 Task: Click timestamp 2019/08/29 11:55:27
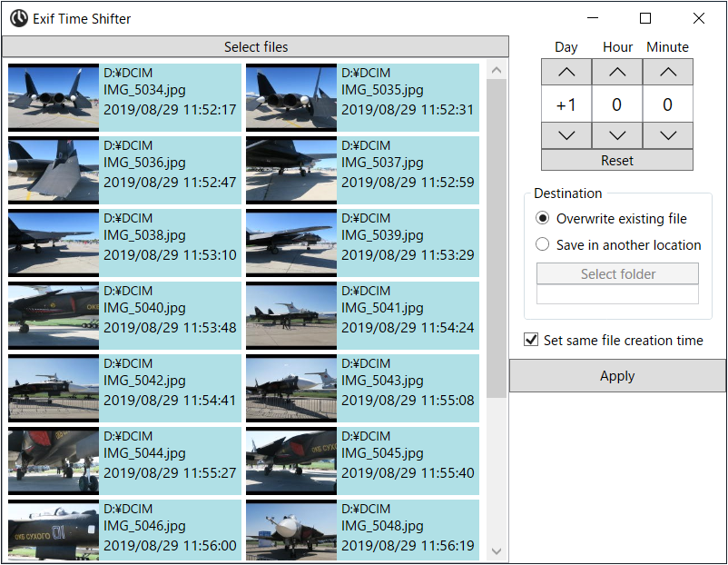pyautogui.click(x=170, y=473)
